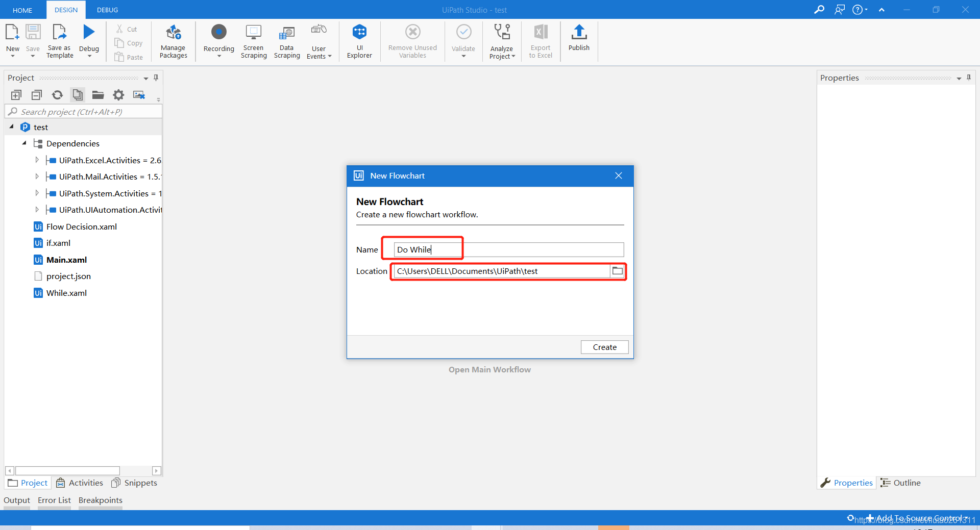Viewport: 980px width, 530px height.
Task: Close the New Flowchart dialog
Action: pos(619,175)
